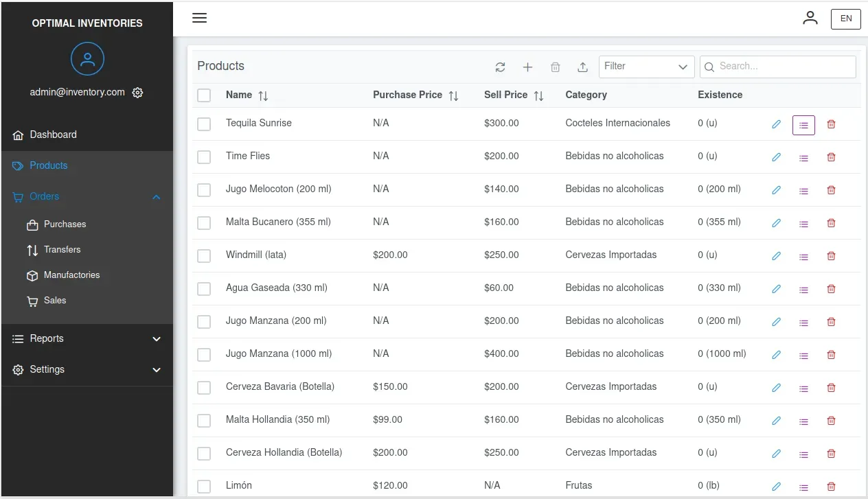Select Agua Gaseada (330 ml) checkbox
Viewport: 868px width, 499px height.
204,289
